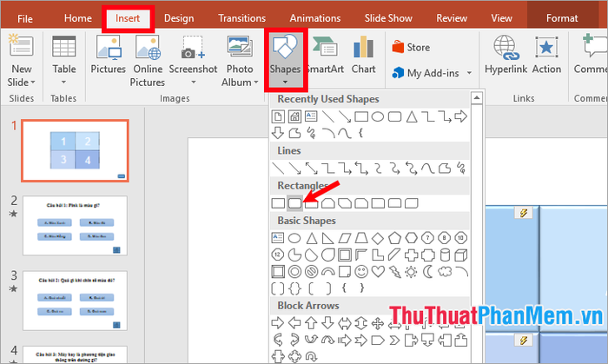Expand the Shapes dropdown arrow

(x=285, y=83)
